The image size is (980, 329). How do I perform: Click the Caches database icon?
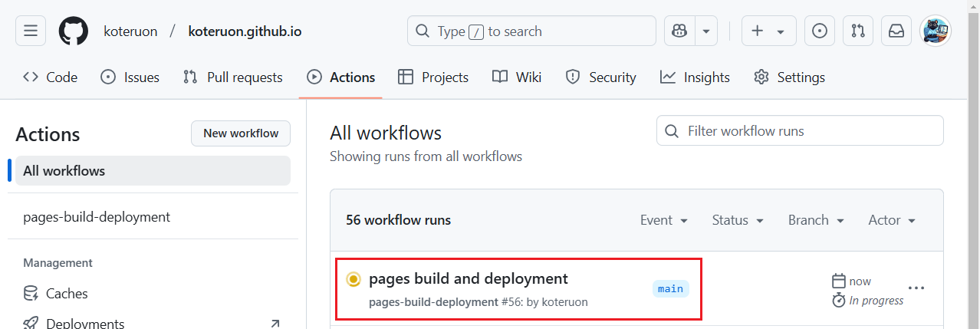tap(31, 294)
